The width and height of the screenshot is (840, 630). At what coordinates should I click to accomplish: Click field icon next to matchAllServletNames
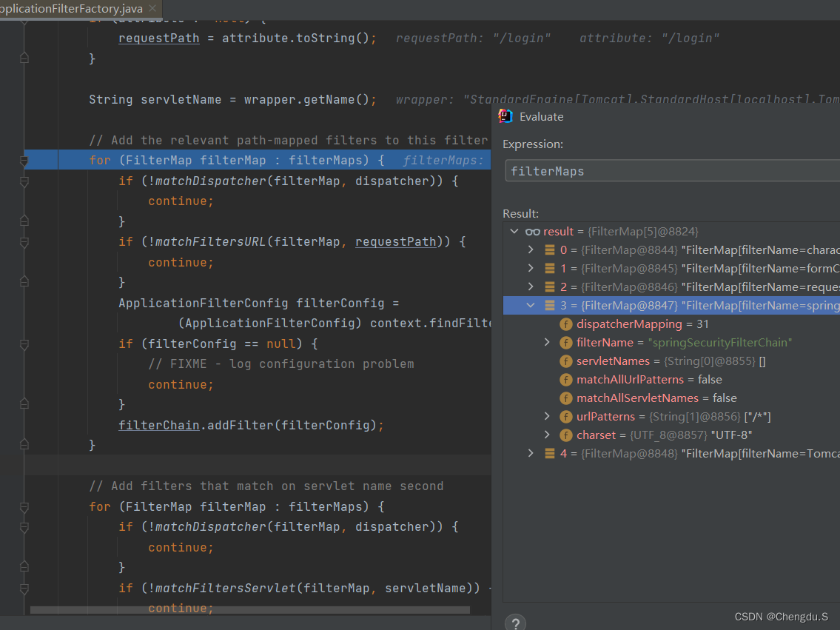(566, 398)
